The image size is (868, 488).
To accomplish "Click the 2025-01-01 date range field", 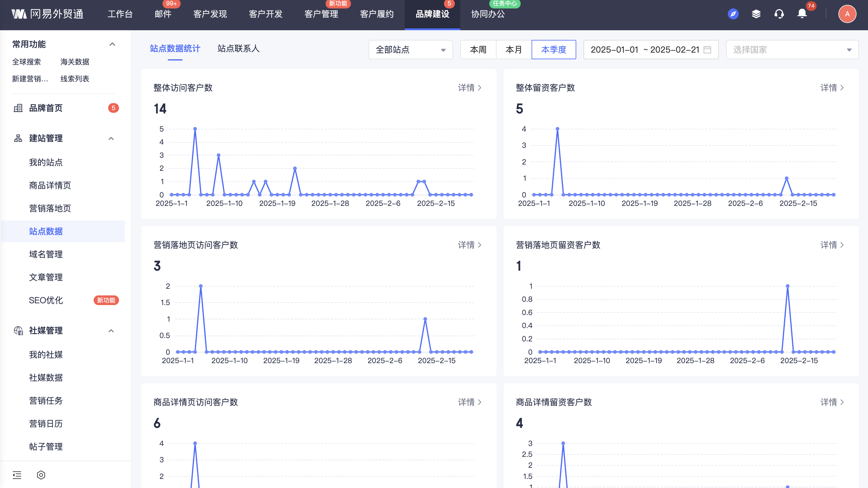I will pos(614,50).
